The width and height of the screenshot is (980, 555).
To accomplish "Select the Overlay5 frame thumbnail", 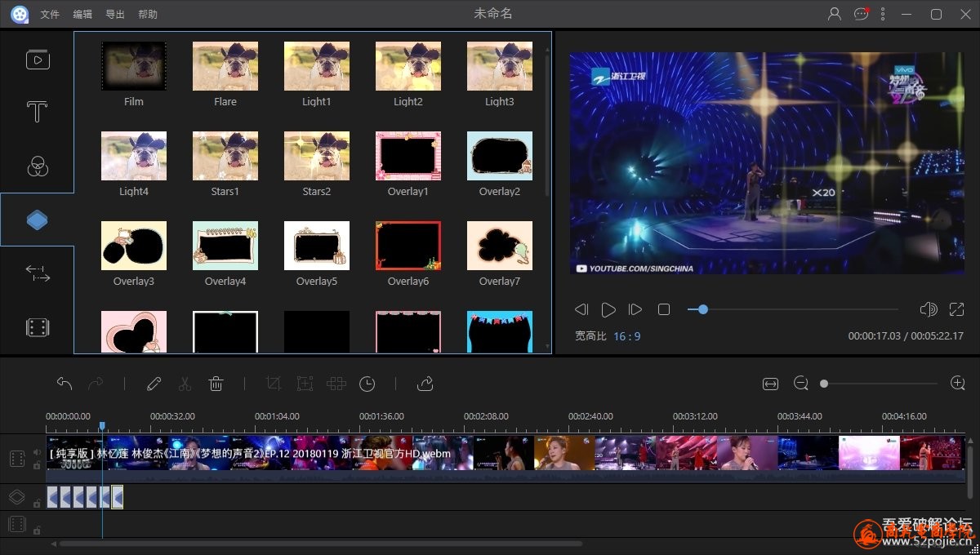I will 317,246.
